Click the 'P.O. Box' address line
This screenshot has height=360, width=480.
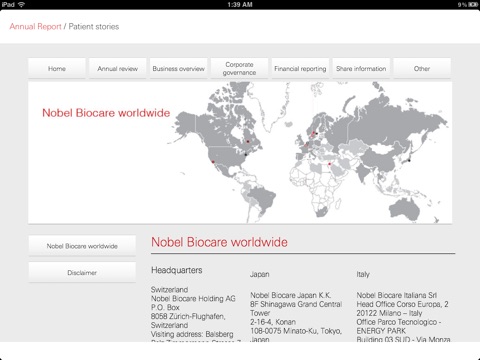click(165, 307)
